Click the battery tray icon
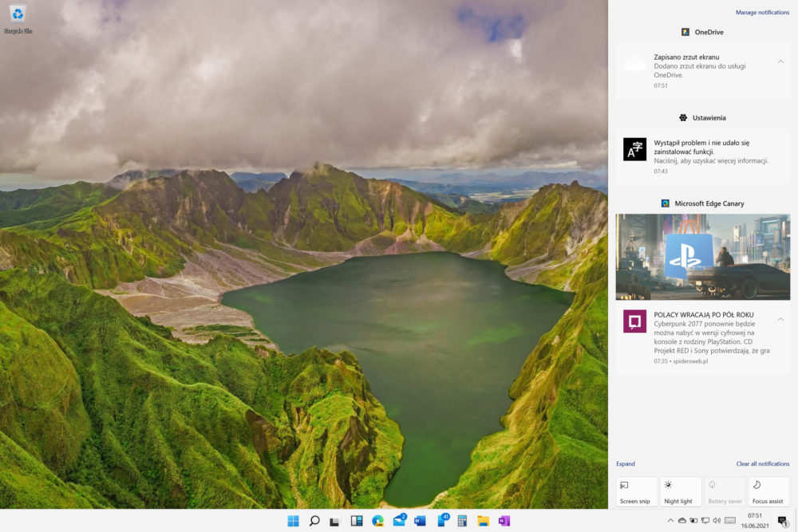This screenshot has height=532, width=798. (693, 520)
